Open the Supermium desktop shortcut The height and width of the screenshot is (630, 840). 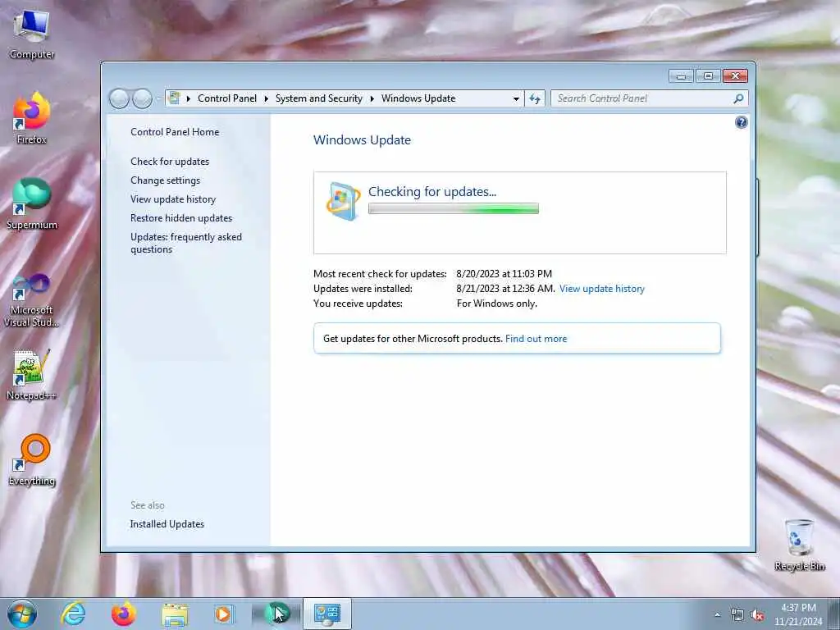click(x=31, y=203)
